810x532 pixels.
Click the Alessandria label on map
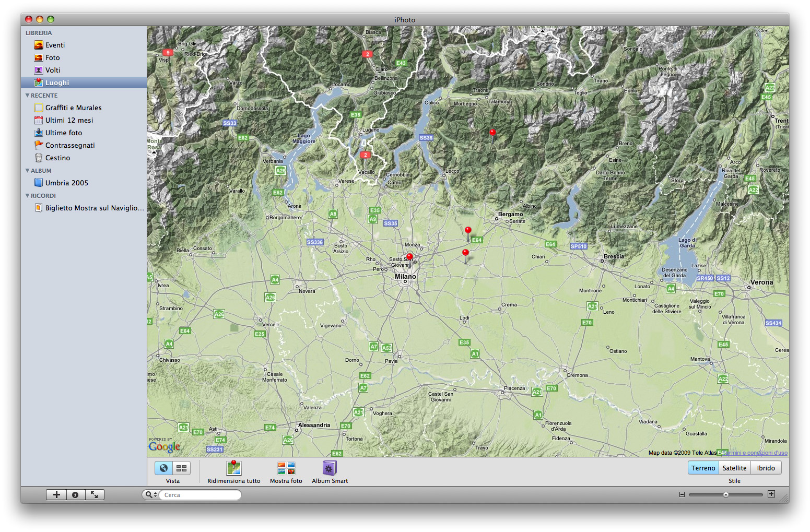(314, 425)
